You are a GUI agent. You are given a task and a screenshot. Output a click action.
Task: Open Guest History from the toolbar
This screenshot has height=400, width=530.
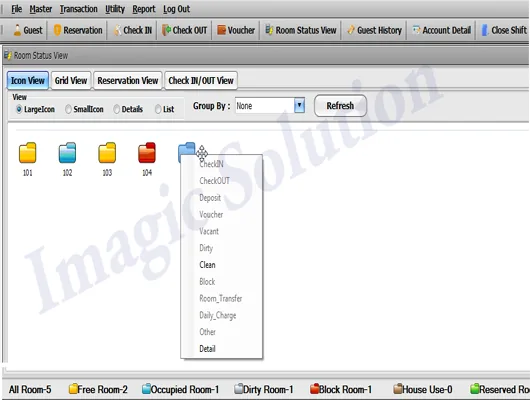(x=375, y=30)
